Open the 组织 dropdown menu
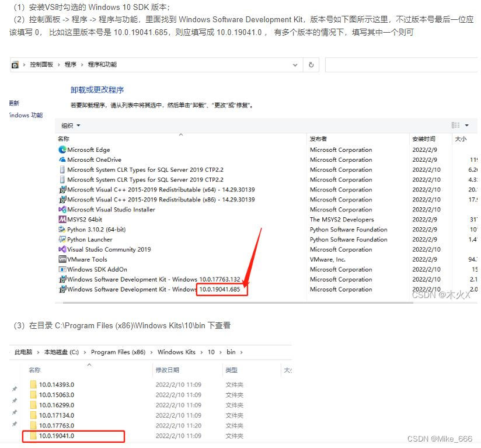Viewport: 481px width, 448px height. click(x=71, y=125)
